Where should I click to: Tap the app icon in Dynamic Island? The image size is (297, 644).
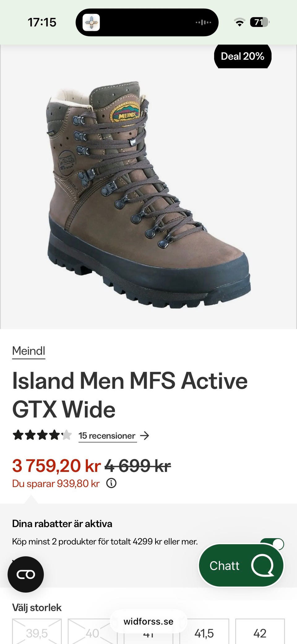91,22
